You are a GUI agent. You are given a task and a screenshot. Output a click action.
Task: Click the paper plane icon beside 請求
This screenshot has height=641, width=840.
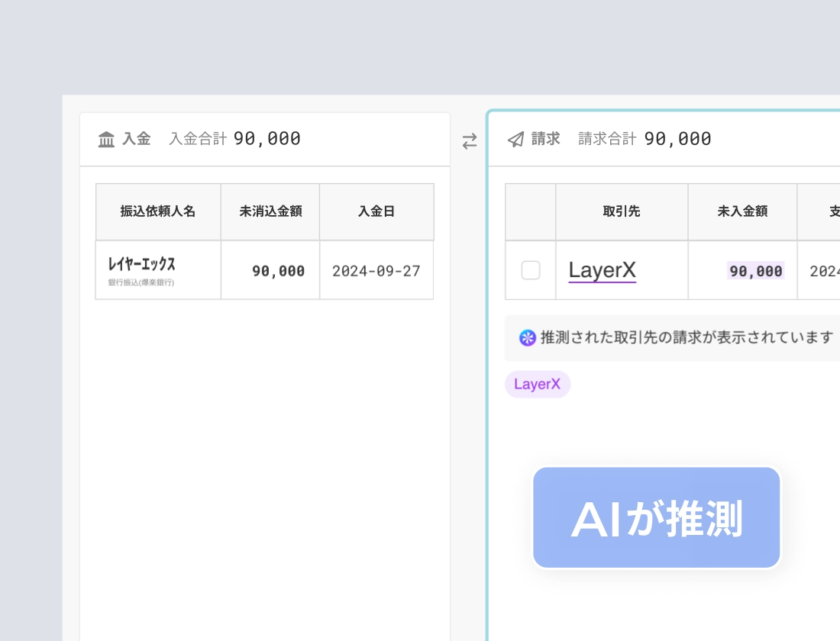[x=515, y=139]
